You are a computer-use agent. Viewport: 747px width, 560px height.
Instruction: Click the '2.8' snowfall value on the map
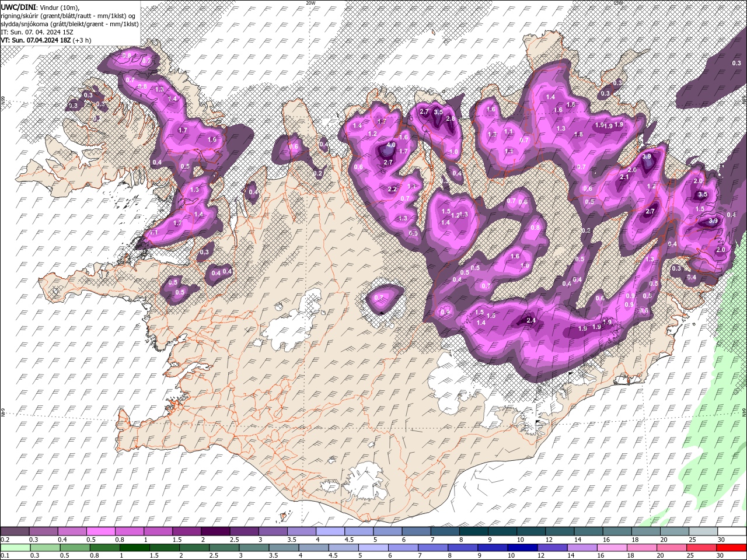pyautogui.click(x=450, y=118)
